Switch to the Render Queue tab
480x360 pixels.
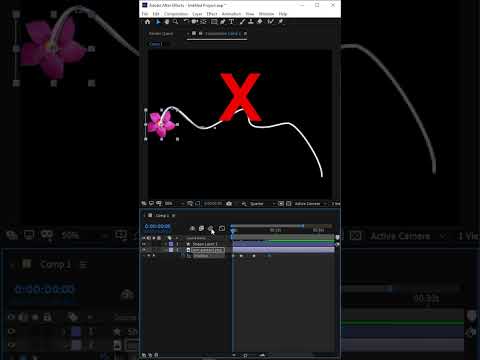pyautogui.click(x=161, y=34)
